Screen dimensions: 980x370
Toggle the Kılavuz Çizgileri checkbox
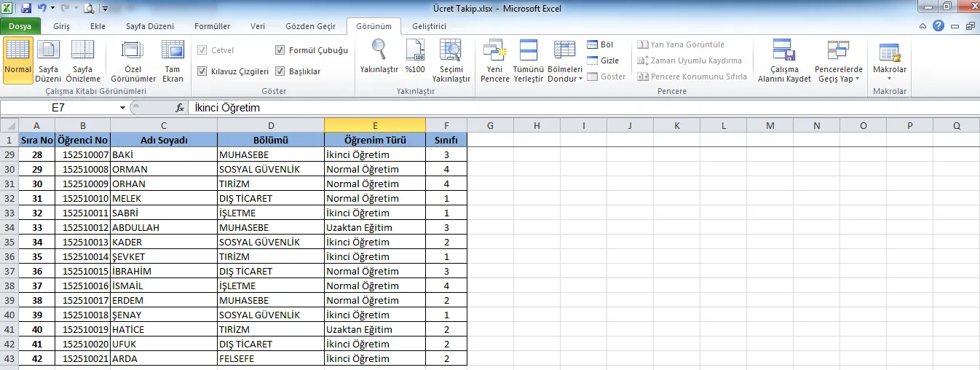202,71
